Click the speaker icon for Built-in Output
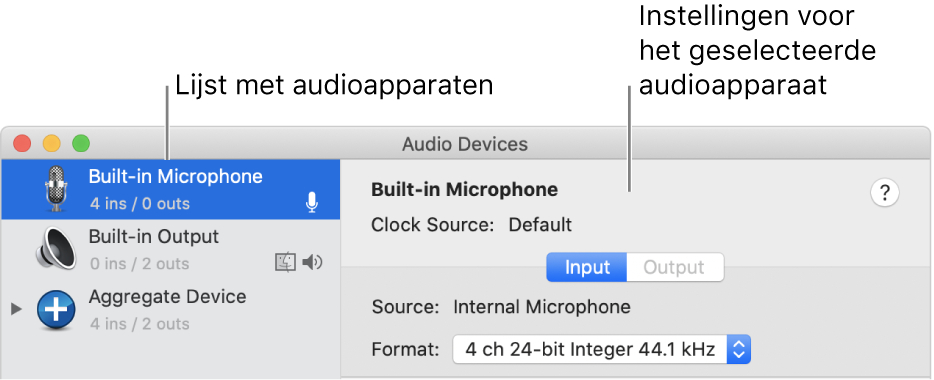This screenshot has width=934, height=380. (x=56, y=249)
